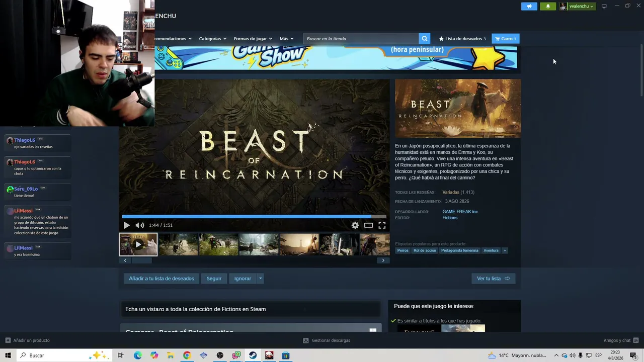Select the trailer thumbnail with play icon

(x=138, y=244)
